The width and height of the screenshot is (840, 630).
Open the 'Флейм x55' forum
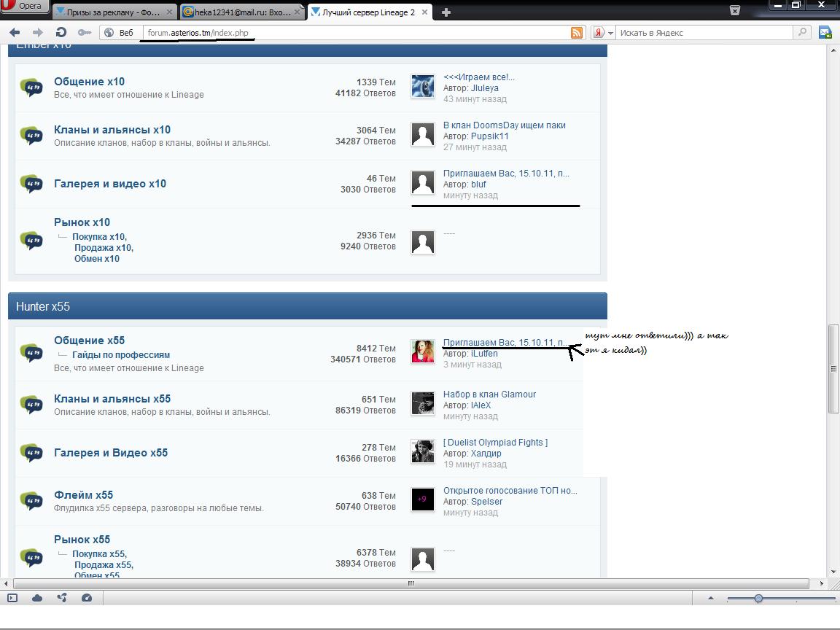(x=83, y=495)
